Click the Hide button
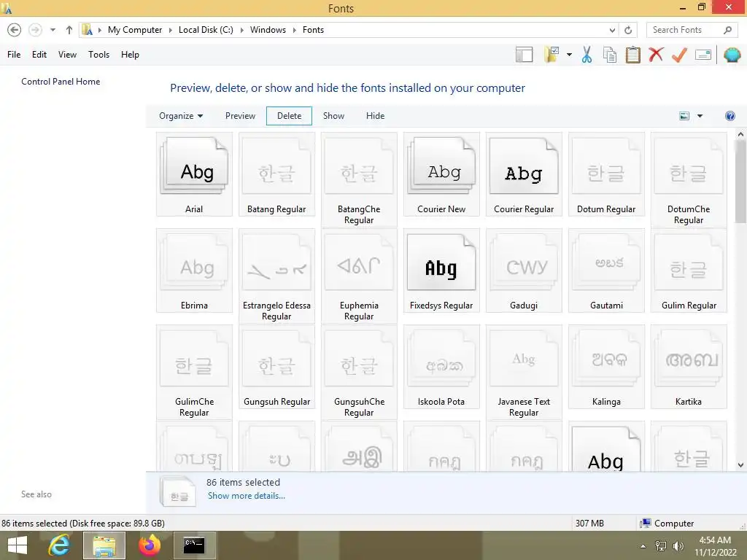Screen dimensions: 747x560 click(376, 116)
